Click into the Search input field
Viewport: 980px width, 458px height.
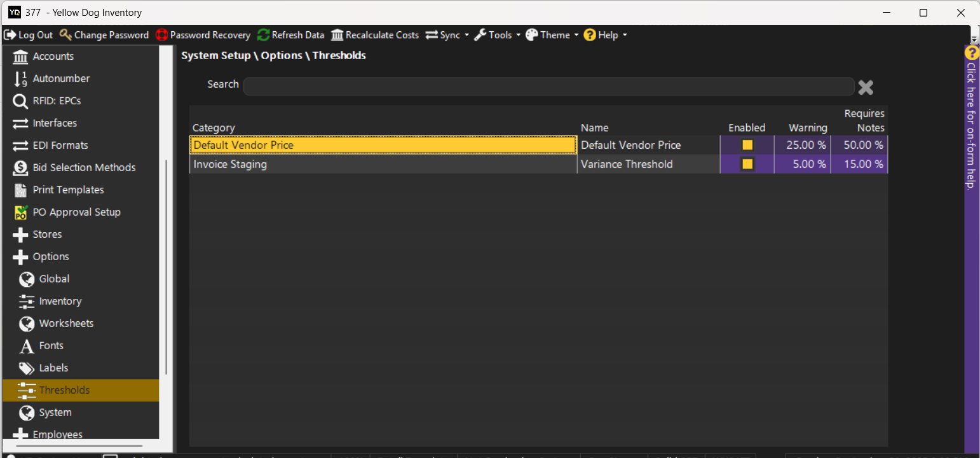(x=548, y=87)
